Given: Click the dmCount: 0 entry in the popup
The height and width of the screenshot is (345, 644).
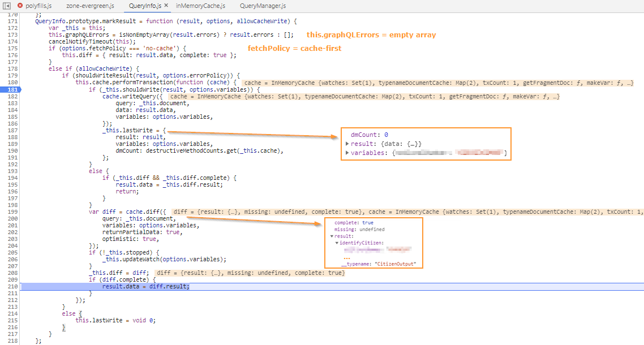Looking at the screenshot, I should point(369,134).
